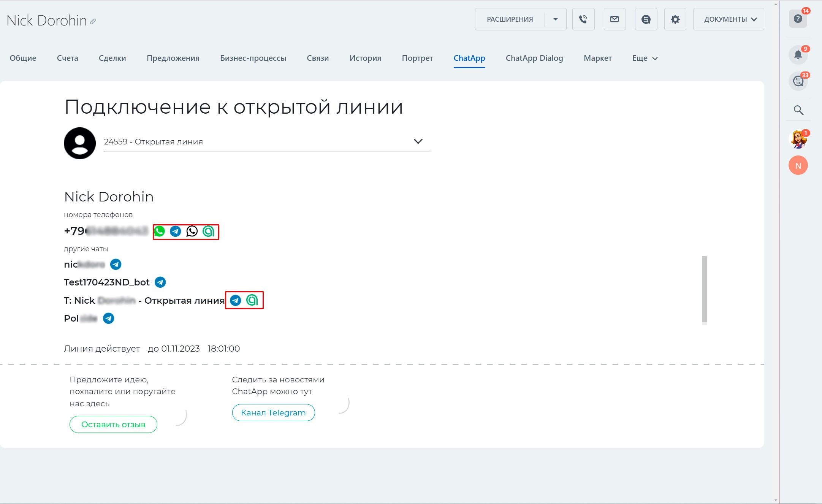Open notifications bell in right sidebar
822x504 pixels.
(798, 55)
